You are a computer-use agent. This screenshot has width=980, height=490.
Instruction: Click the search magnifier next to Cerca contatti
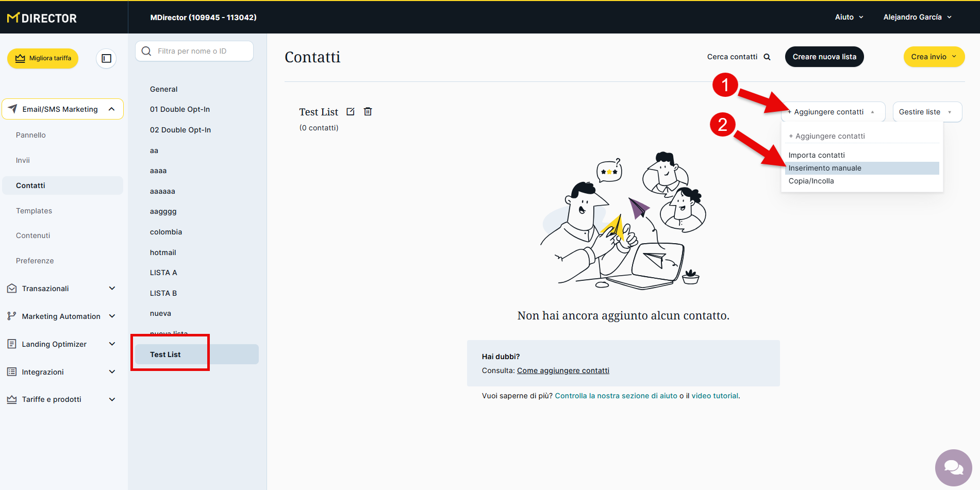coord(767,57)
